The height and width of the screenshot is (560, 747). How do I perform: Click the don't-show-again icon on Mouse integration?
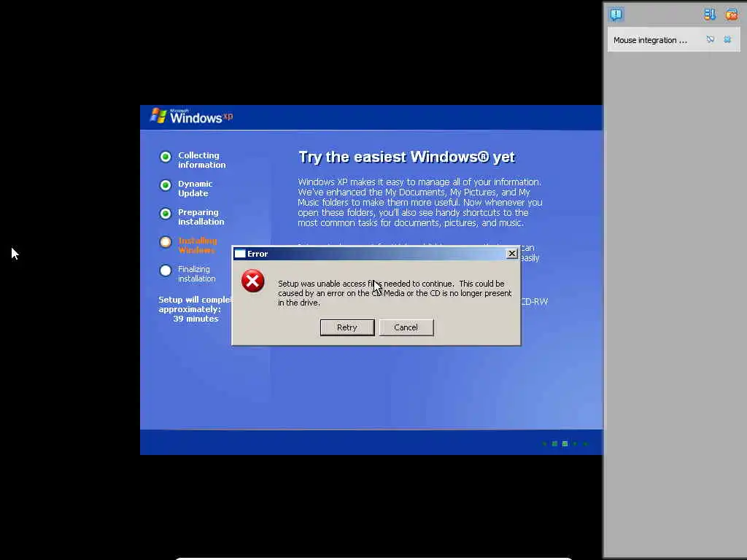click(711, 39)
